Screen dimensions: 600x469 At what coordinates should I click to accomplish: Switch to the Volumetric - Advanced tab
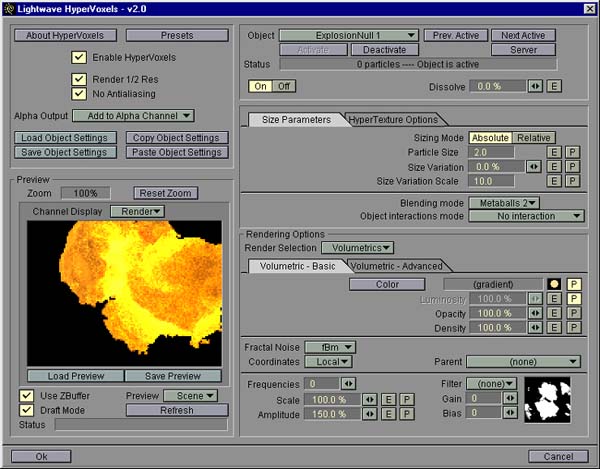397,266
